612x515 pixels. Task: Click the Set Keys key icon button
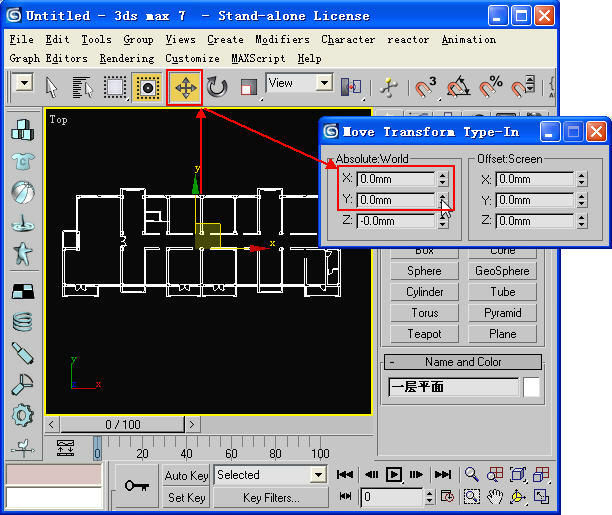137,486
